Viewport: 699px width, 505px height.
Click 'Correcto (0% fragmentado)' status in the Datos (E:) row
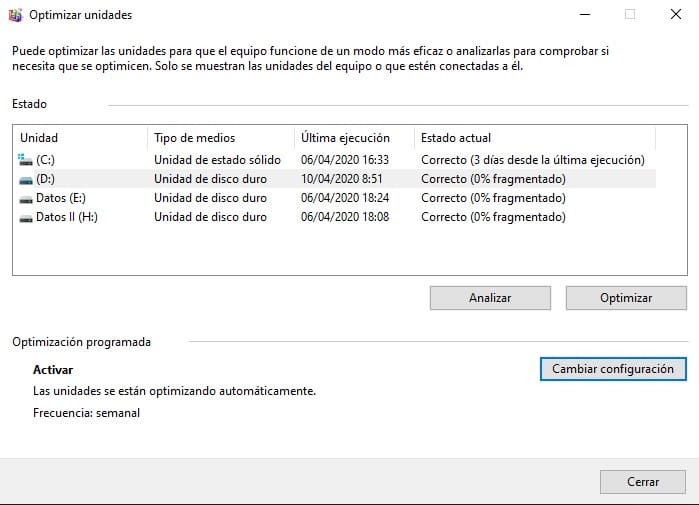point(493,198)
